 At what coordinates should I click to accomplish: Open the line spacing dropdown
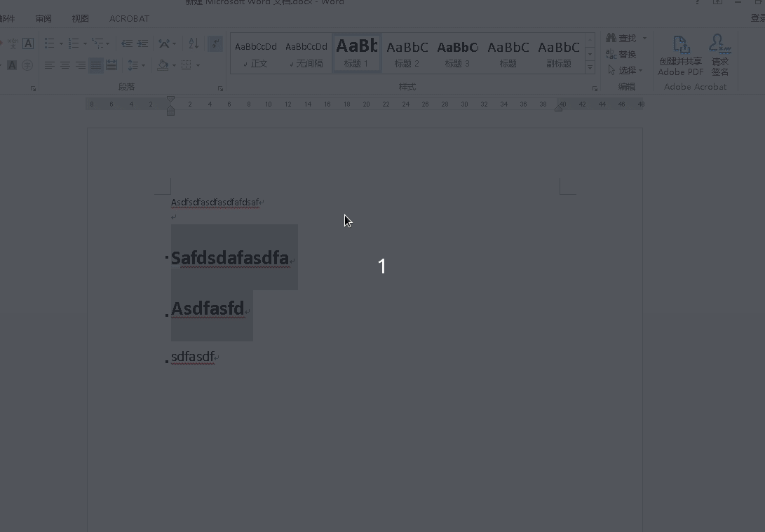point(136,65)
